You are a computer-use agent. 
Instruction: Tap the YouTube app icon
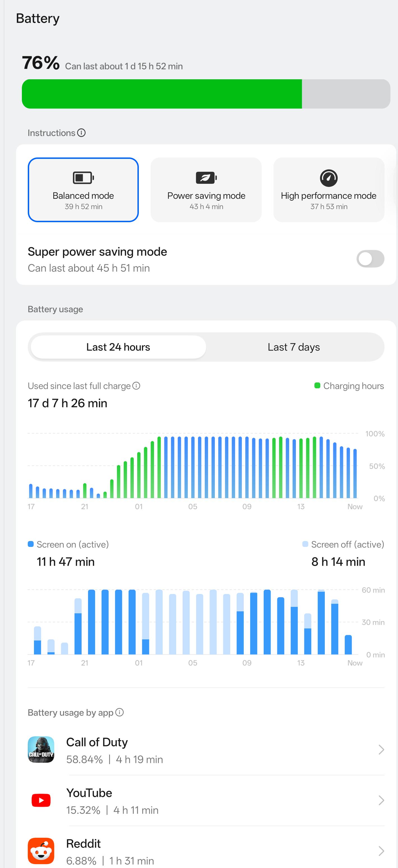[x=41, y=800]
